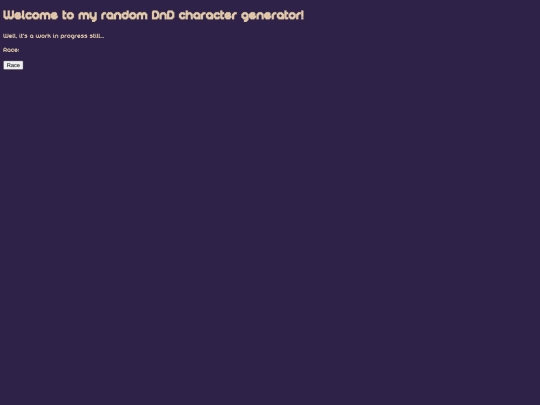Click the word 'still...' in the subtitle
Screen dimensions: 540x405
(x=97, y=36)
